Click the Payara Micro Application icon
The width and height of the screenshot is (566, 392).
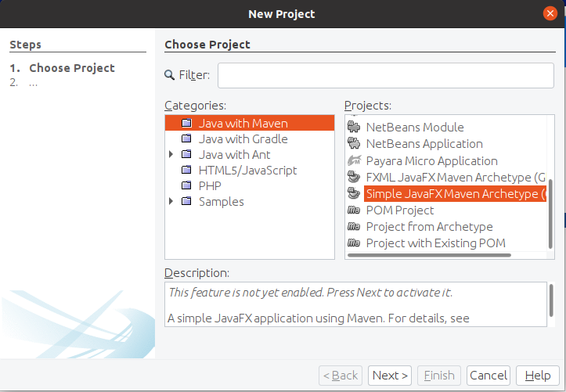pyautogui.click(x=353, y=160)
